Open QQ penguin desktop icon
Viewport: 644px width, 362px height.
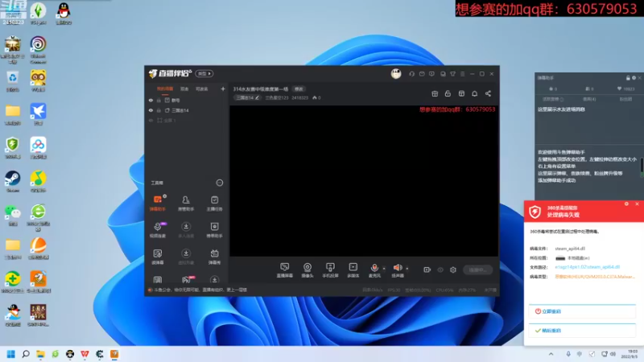pyautogui.click(x=64, y=14)
